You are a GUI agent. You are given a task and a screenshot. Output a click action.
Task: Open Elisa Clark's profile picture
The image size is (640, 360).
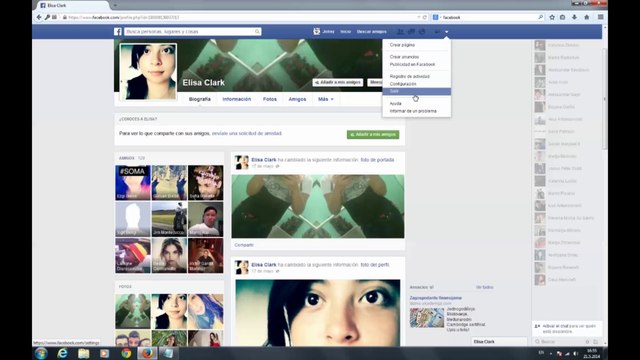(x=148, y=71)
